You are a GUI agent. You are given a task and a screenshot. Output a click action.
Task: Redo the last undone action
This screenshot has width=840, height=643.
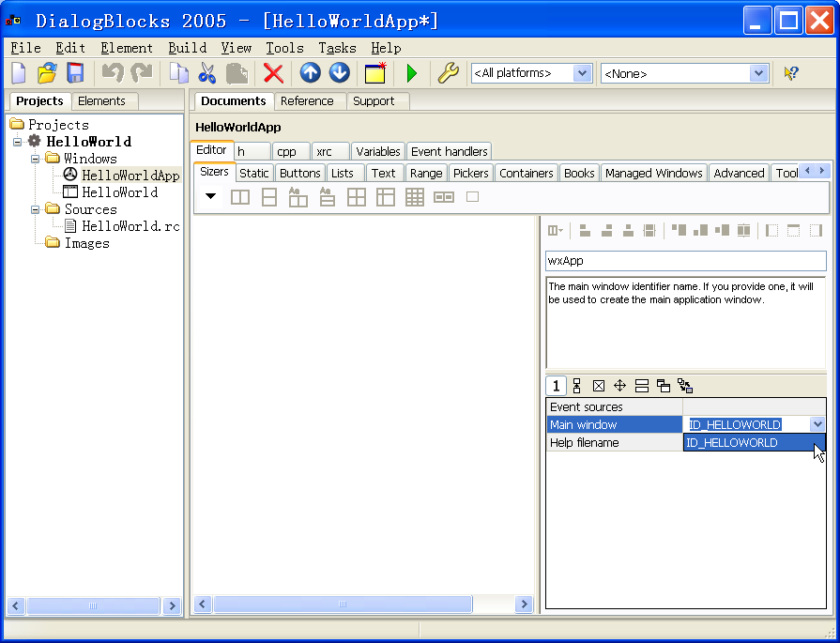click(142, 73)
